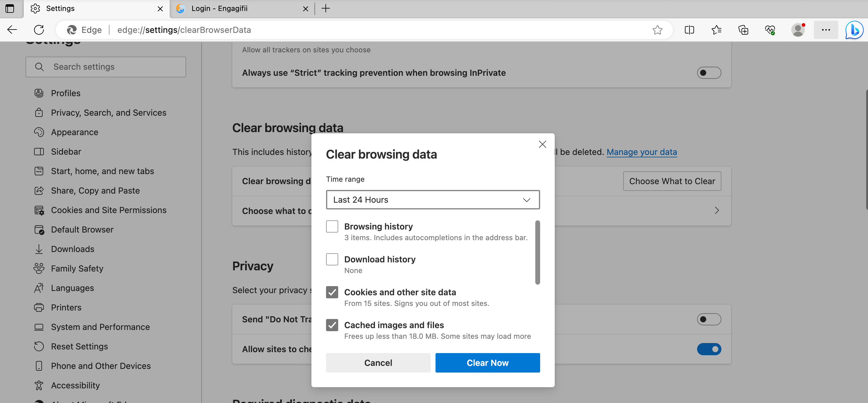
Task: Click into the Search settings field
Action: click(x=106, y=67)
